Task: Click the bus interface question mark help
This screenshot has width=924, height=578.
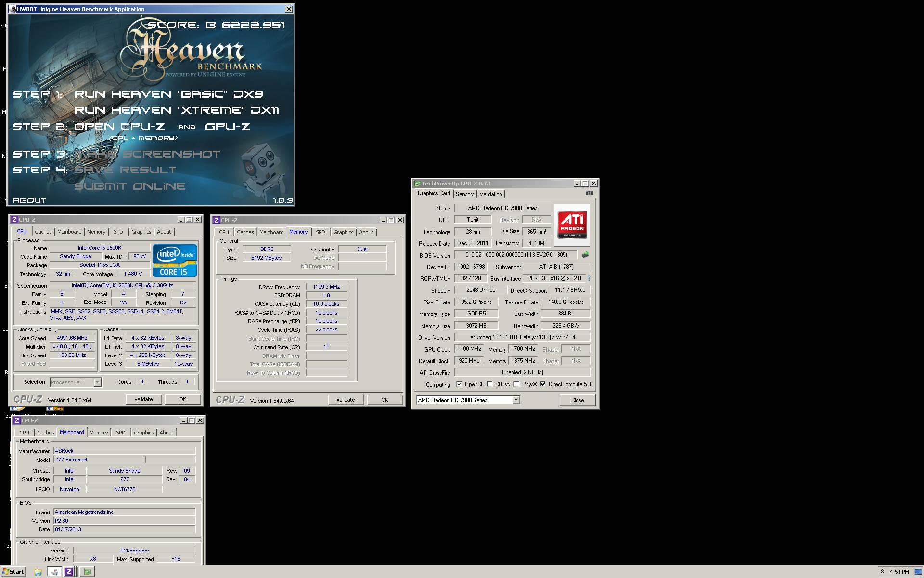Action: pos(589,278)
